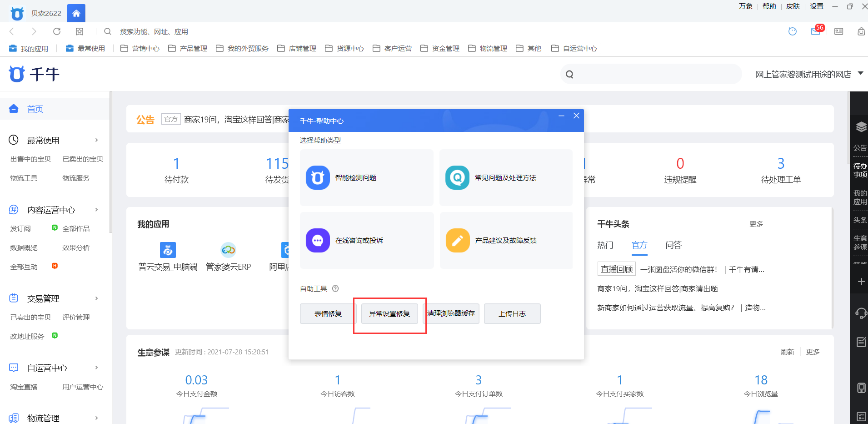Image resolution: width=868 pixels, height=424 pixels.
Task: Click the 清理浏览器缓存 button
Action: [451, 313]
